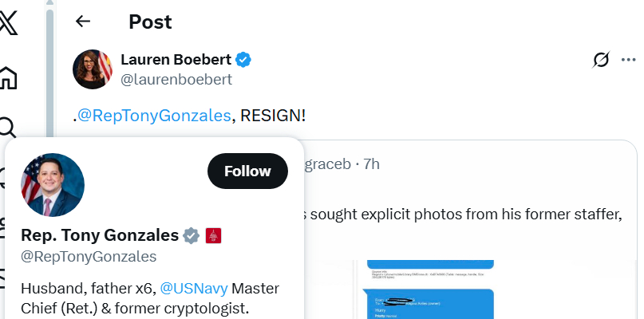
Task: Go back using the arrow icon
Action: [x=83, y=22]
